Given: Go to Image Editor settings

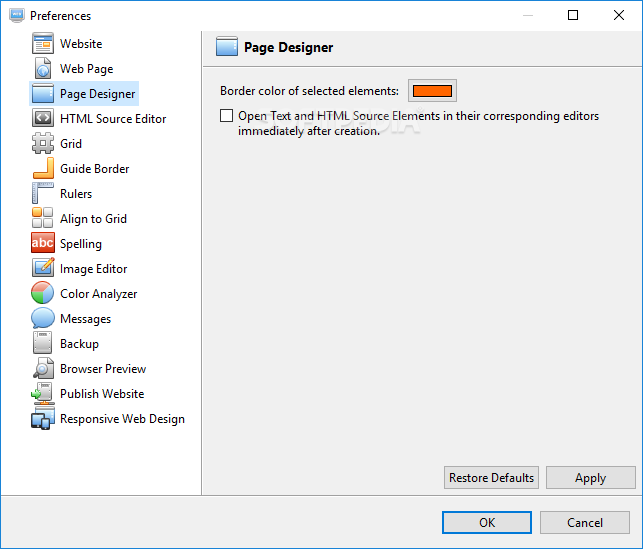Looking at the screenshot, I should (x=93, y=269).
